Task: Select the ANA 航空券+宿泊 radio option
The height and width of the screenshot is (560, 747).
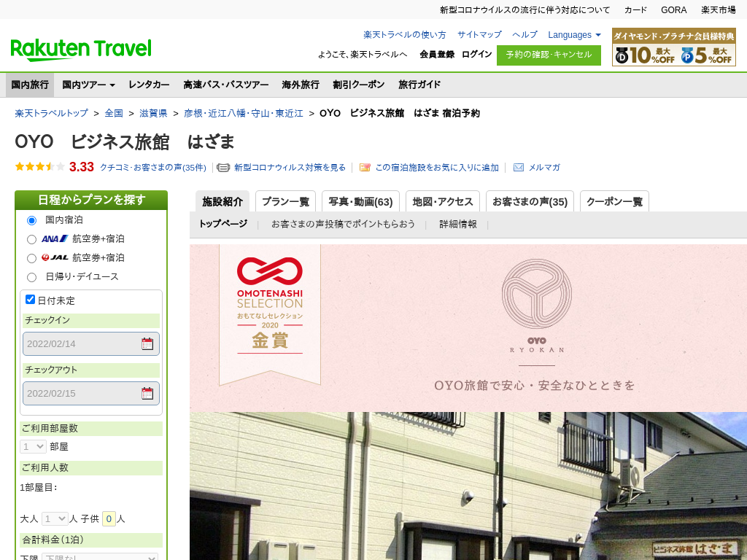Action: coord(31,239)
